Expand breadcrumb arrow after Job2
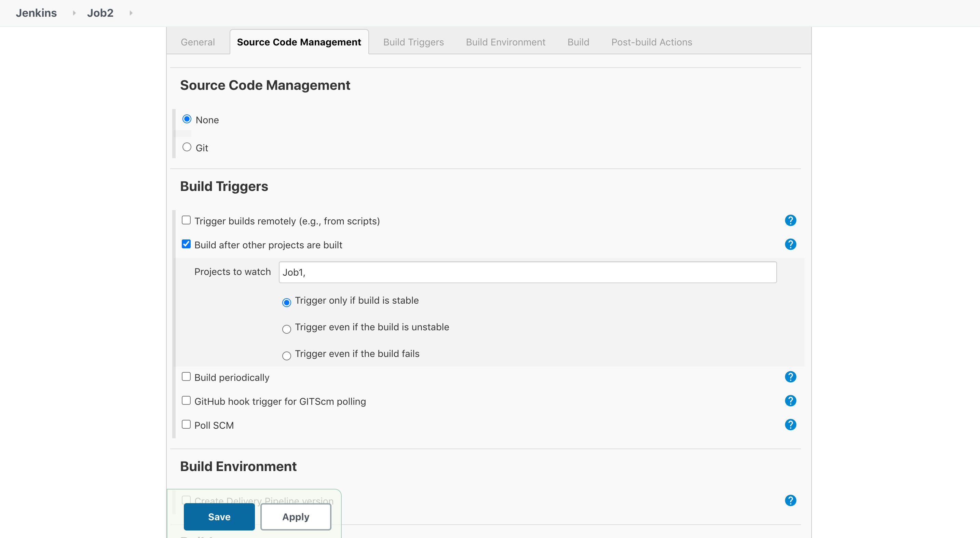The height and width of the screenshot is (538, 980). pyautogui.click(x=131, y=13)
